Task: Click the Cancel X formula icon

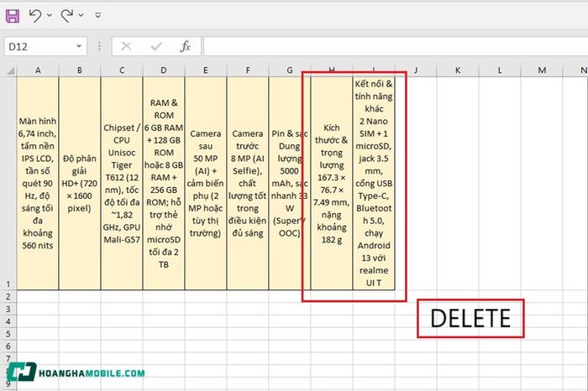Action: pos(126,46)
